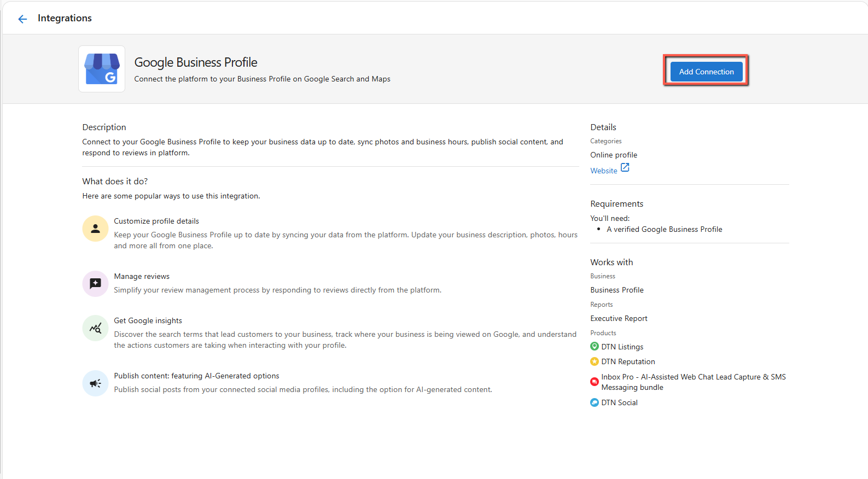Screen dimensions: 868x479
Task: Click the Manage reviews title
Action: pyautogui.click(x=142, y=276)
